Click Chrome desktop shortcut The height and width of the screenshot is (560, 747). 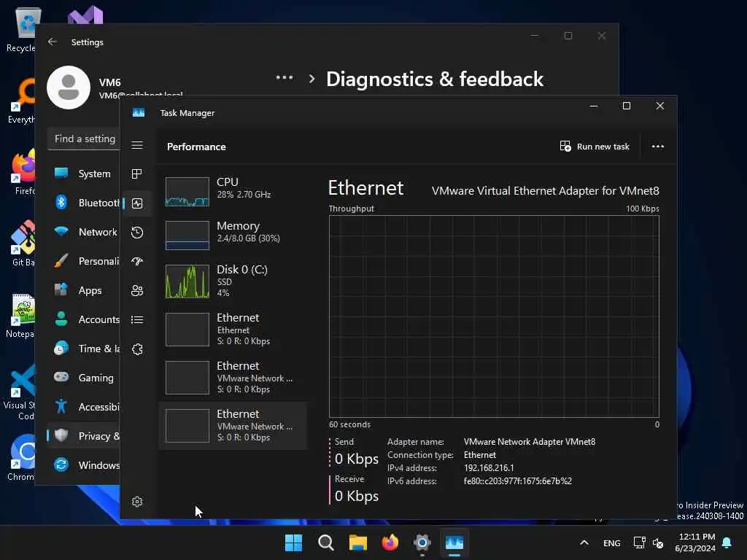[21, 457]
